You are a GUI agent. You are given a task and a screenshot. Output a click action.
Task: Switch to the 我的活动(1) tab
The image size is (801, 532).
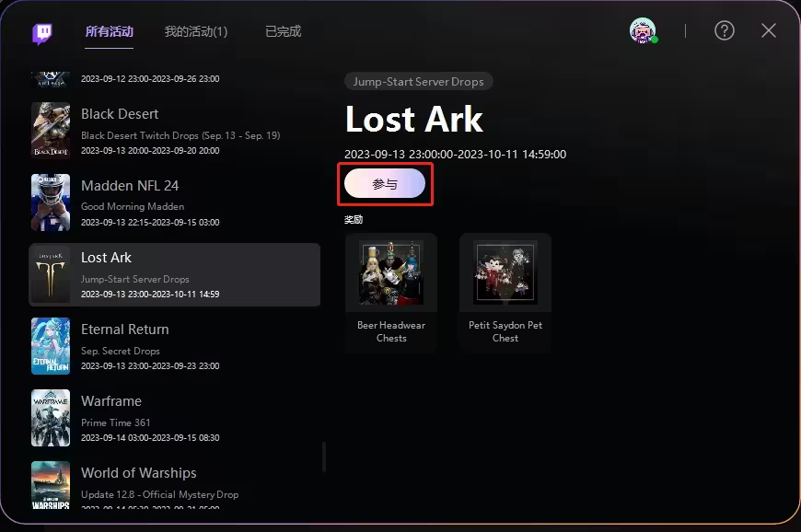pos(196,31)
